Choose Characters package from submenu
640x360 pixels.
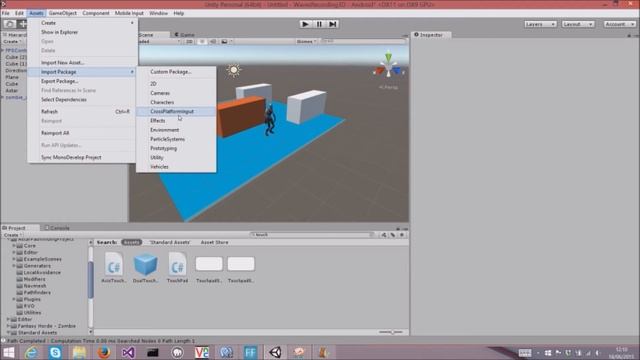tap(176, 102)
